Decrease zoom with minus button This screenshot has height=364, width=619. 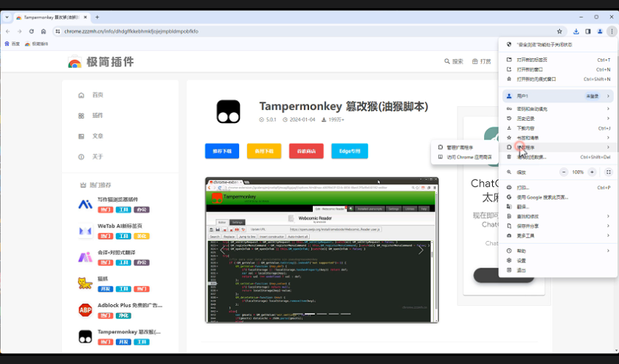564,172
